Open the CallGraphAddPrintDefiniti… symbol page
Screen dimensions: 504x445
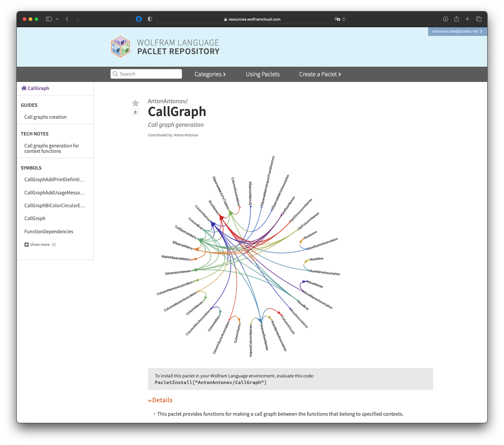coord(54,179)
